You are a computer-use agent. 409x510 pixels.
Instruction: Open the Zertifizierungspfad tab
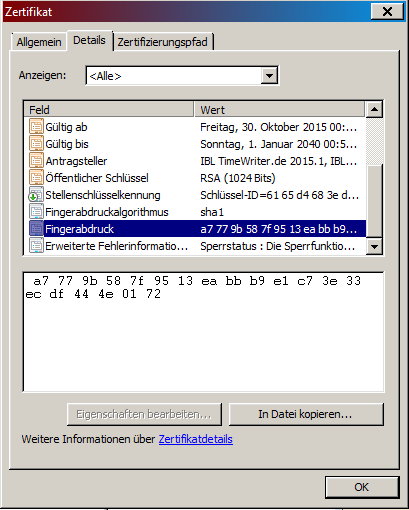tap(163, 42)
